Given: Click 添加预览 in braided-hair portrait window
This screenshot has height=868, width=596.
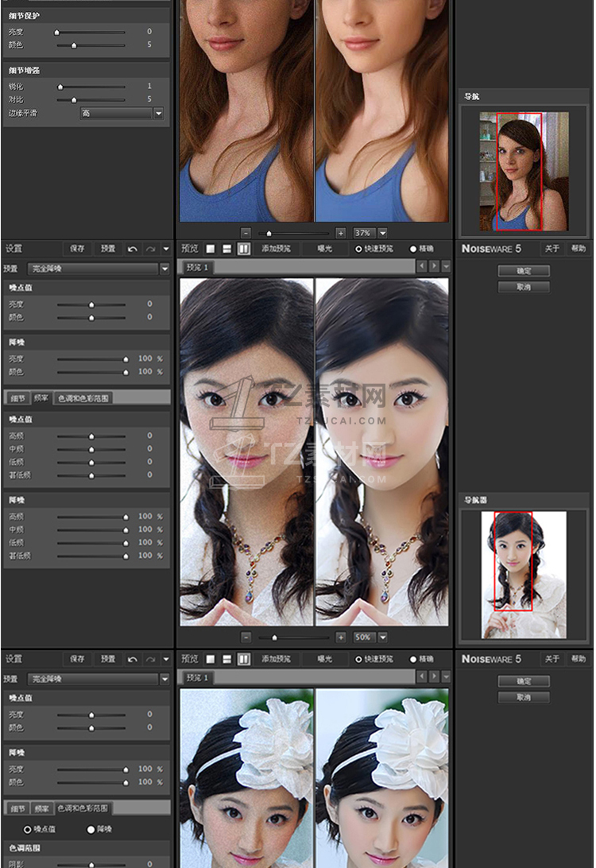Looking at the screenshot, I should tap(276, 249).
